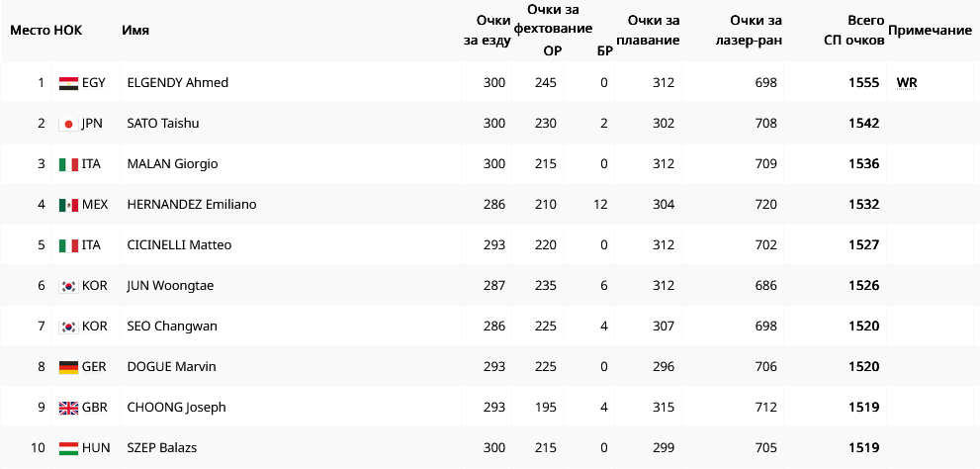The height and width of the screenshot is (469, 980).
Task: Click the Great Britain flag icon
Action: click(x=68, y=408)
